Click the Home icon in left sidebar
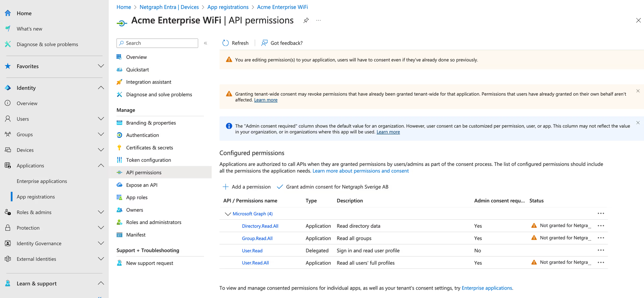Viewport: 644px width, 298px height. point(8,13)
